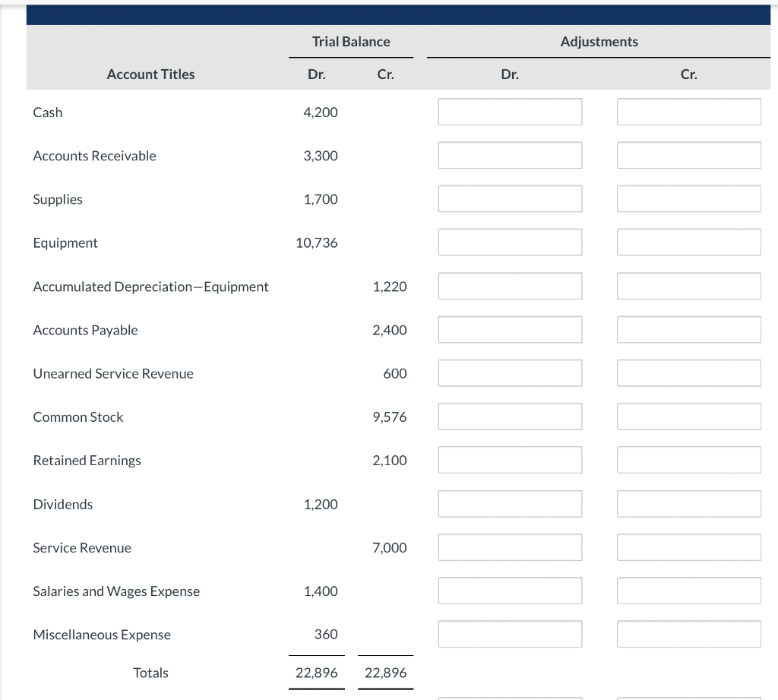Select the Common Stock debit adjustment field
The width and height of the screenshot is (778, 700).
tap(510, 416)
